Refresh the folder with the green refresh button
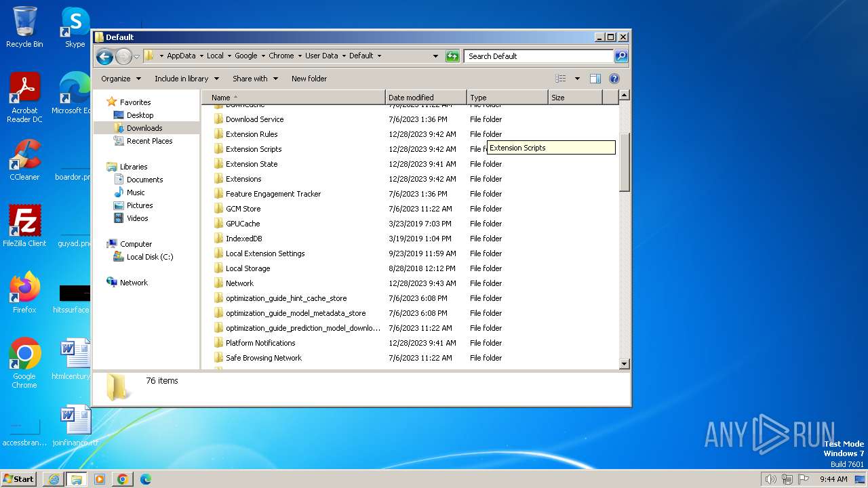This screenshot has height=488, width=868. (452, 56)
